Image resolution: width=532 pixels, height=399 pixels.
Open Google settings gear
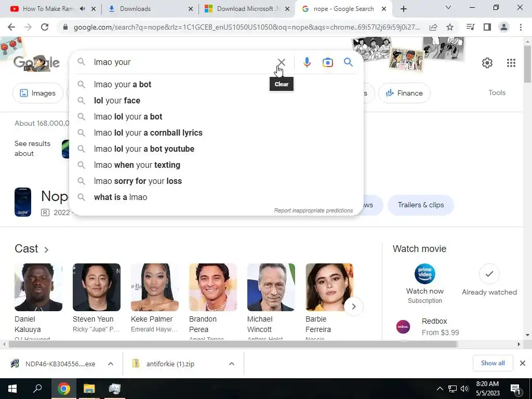point(487,63)
